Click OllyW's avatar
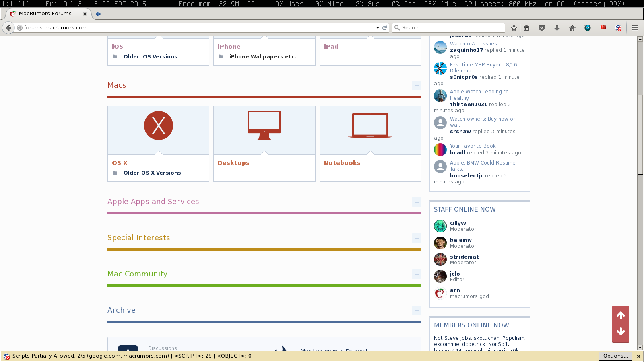Image resolution: width=644 pixels, height=362 pixels. (440, 226)
